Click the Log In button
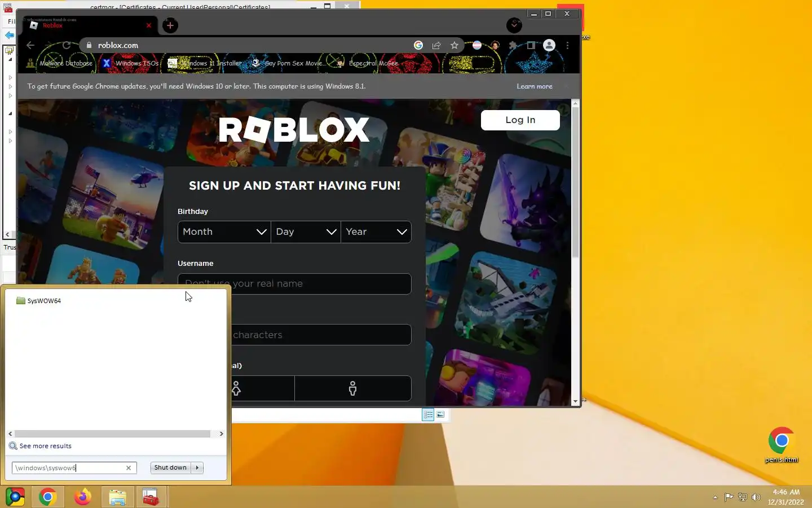This screenshot has height=508, width=812. point(520,120)
